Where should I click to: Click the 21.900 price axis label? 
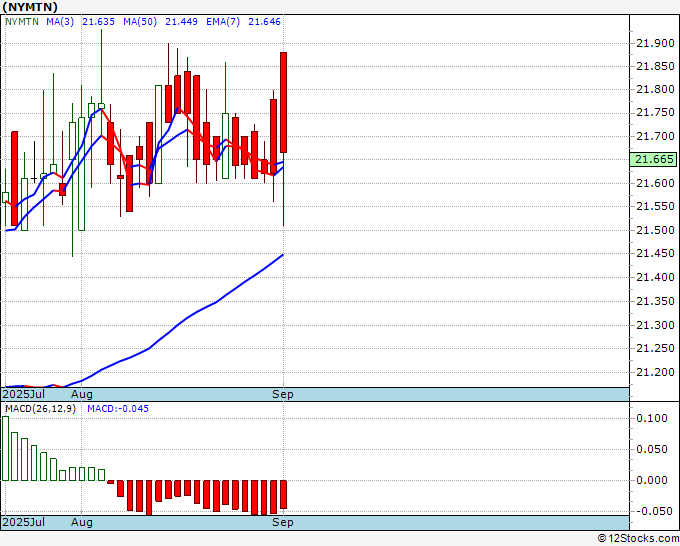[x=655, y=43]
